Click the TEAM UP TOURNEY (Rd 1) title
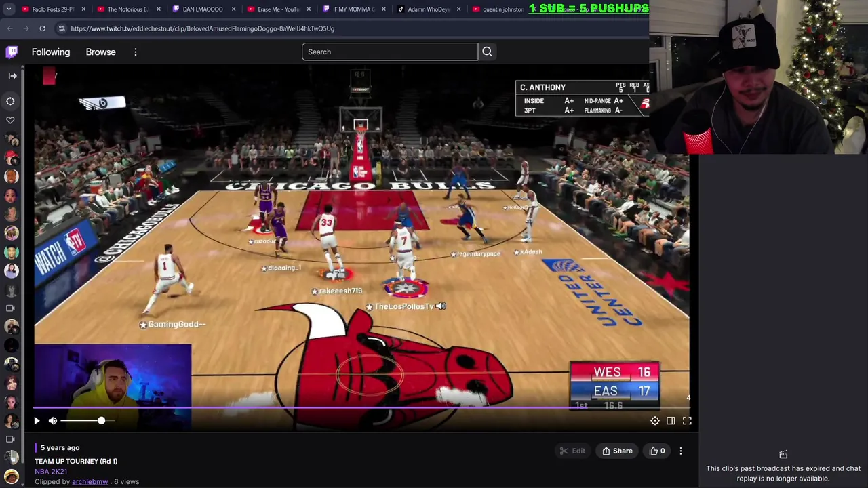This screenshot has height=488, width=868. click(76, 461)
